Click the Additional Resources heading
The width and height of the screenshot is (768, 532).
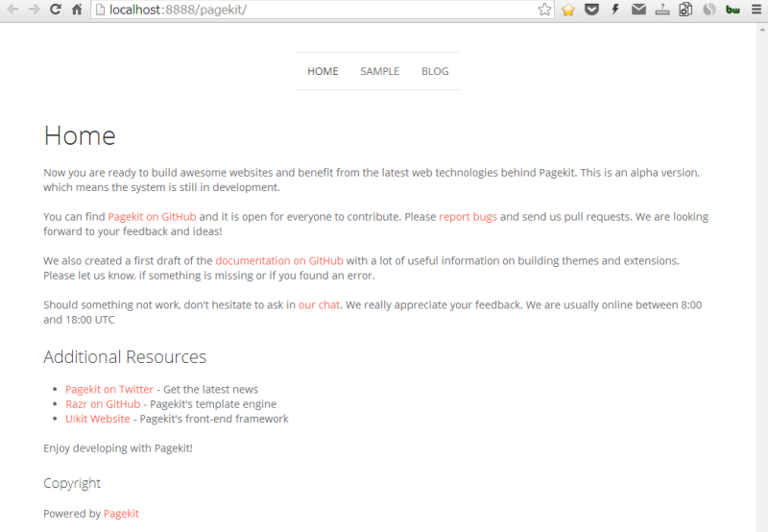[125, 357]
